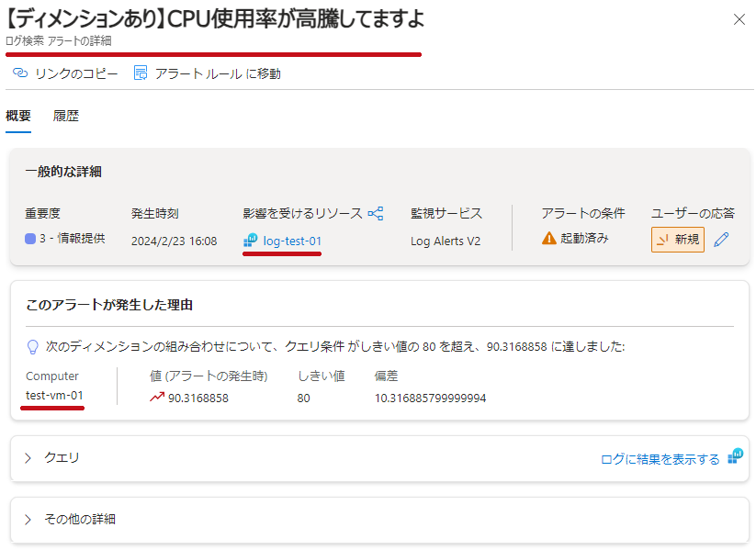Click the alert rule document icon
This screenshot has height=550, width=756.
click(141, 73)
